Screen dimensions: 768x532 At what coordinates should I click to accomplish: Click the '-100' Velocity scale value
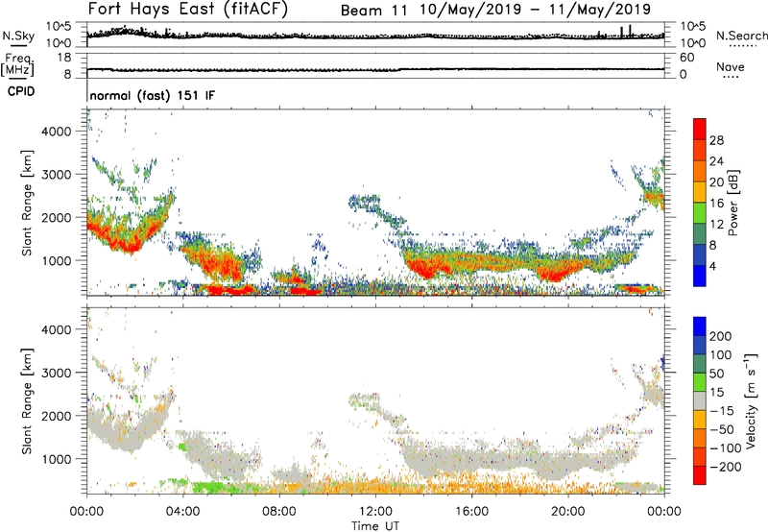click(726, 448)
